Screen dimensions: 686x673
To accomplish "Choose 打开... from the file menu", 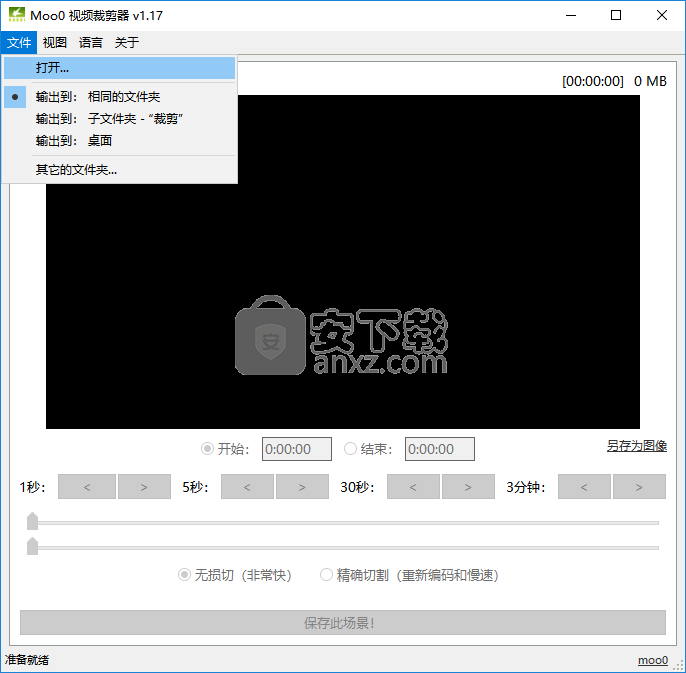I will (119, 68).
